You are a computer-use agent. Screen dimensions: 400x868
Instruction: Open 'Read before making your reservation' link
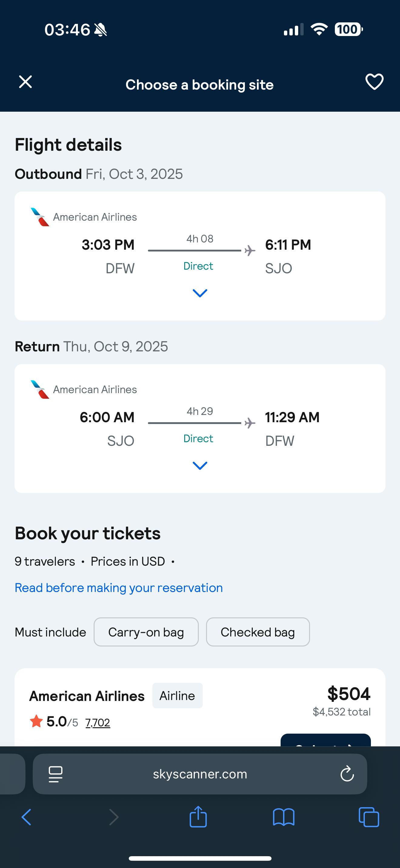(119, 588)
